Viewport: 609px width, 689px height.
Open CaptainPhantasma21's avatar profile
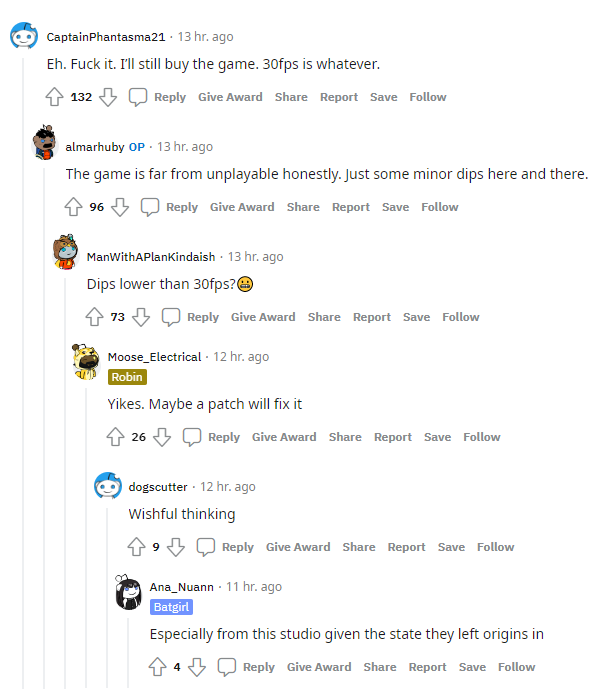click(x=24, y=37)
